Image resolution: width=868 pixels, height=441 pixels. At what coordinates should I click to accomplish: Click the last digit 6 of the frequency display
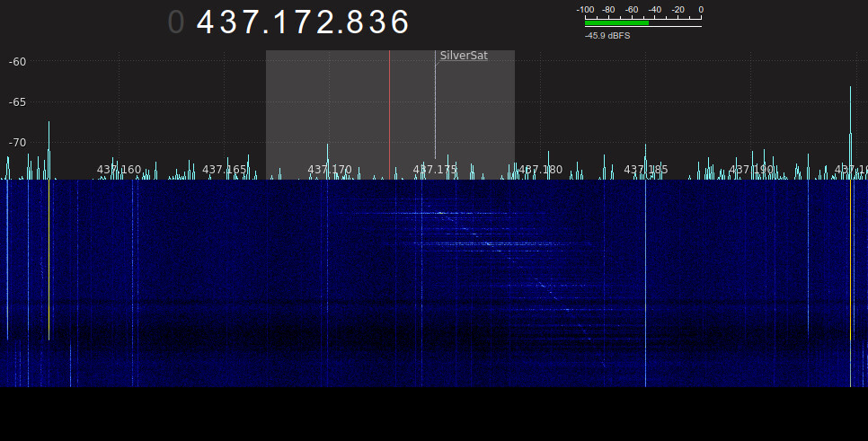[x=399, y=22]
